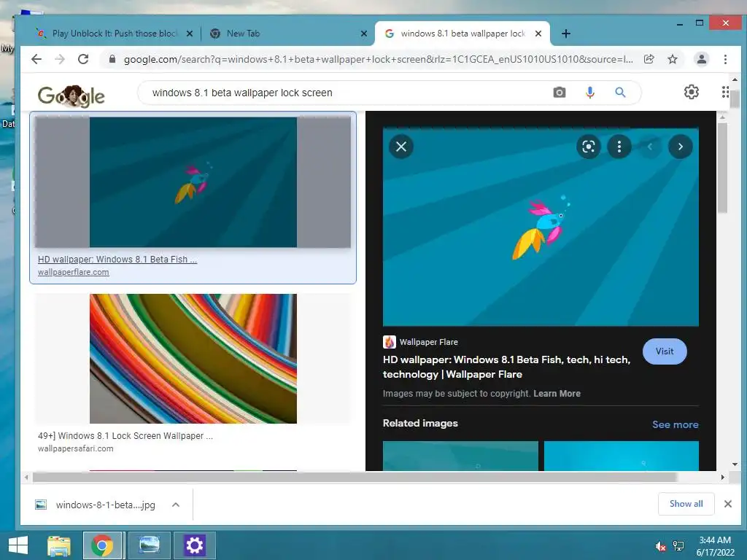Click the preview panel vertical scrollbar
The width and height of the screenshot is (747, 560).
click(x=723, y=168)
